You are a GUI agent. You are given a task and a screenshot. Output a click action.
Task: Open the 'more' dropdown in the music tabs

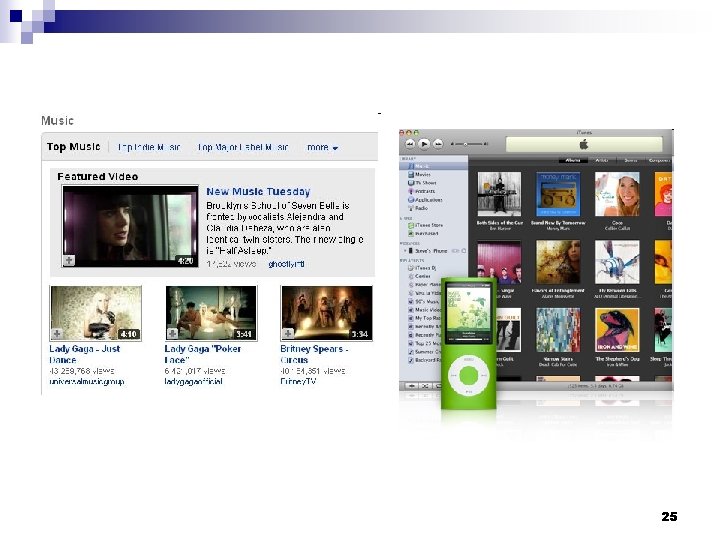[322, 147]
